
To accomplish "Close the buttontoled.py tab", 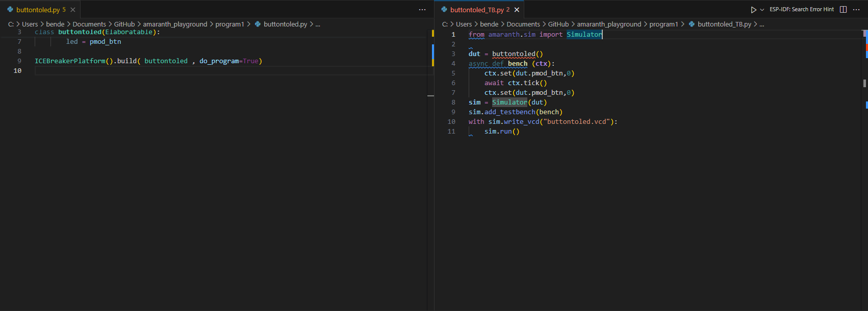I will 73,10.
